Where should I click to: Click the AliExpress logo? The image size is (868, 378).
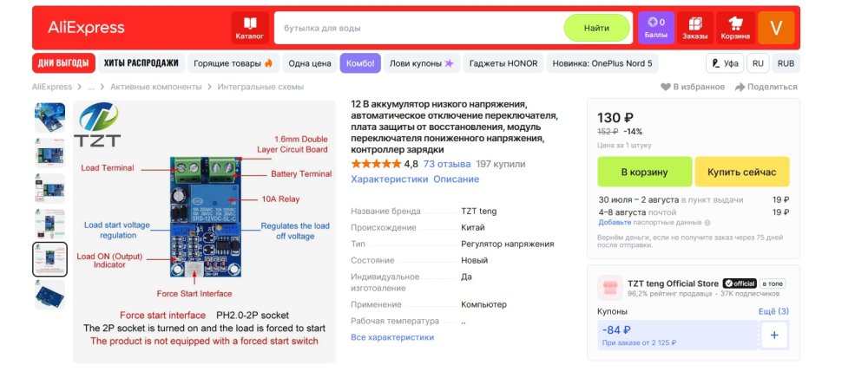[x=86, y=28]
